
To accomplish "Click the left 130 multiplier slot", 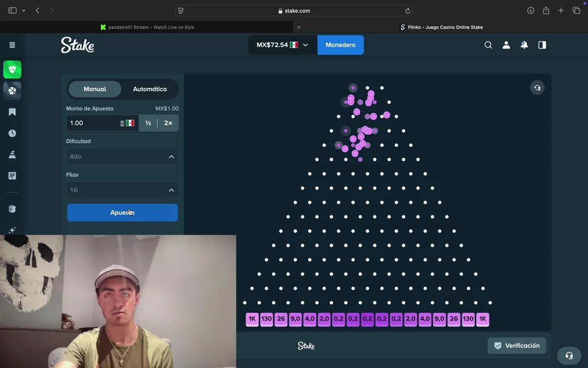I will pyautogui.click(x=266, y=319).
